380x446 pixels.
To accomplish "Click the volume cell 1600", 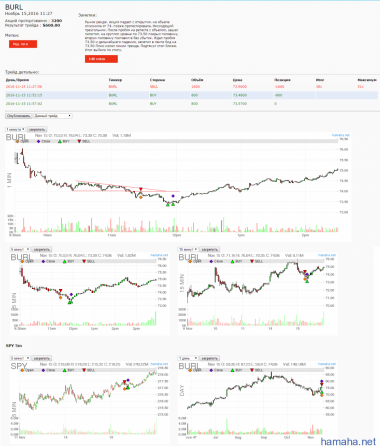I will tap(195, 87).
